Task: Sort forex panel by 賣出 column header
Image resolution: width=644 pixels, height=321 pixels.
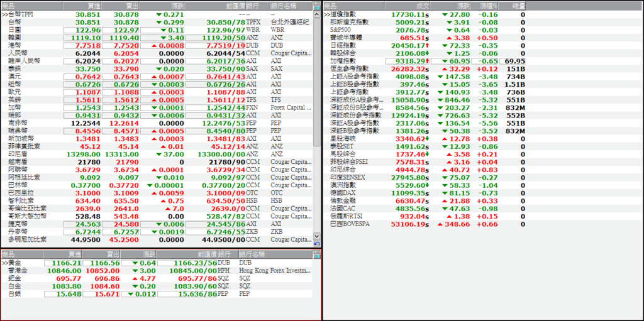Action: click(x=120, y=6)
